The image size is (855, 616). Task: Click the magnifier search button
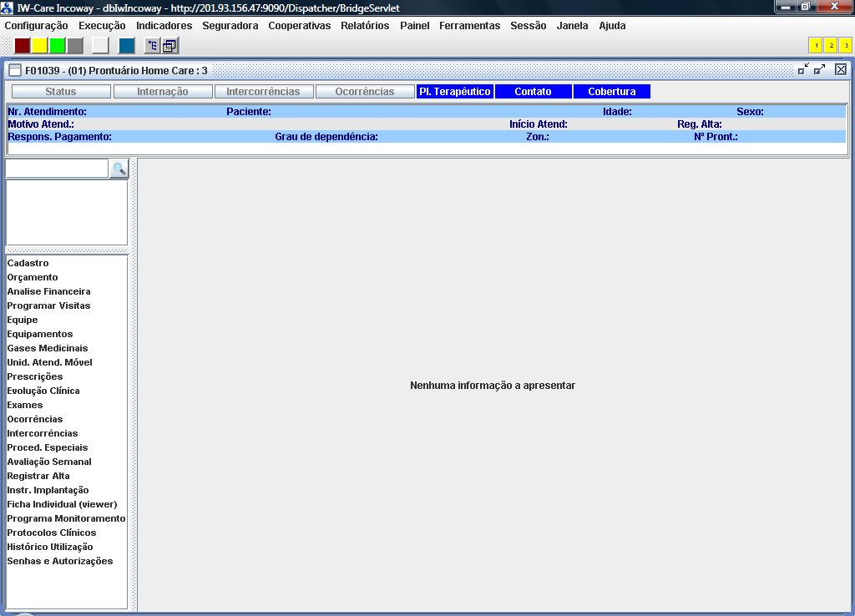pos(119,169)
